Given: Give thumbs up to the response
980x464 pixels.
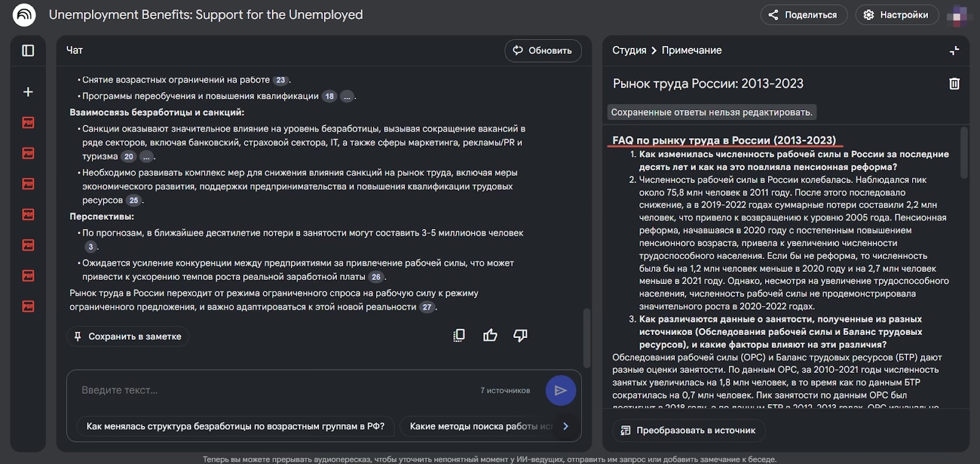Looking at the screenshot, I should [490, 335].
